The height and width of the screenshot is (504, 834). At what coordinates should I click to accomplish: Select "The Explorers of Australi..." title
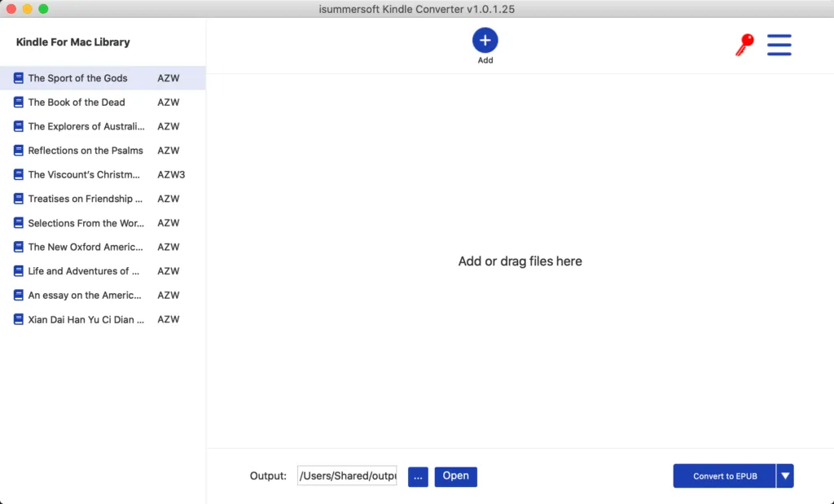86,126
